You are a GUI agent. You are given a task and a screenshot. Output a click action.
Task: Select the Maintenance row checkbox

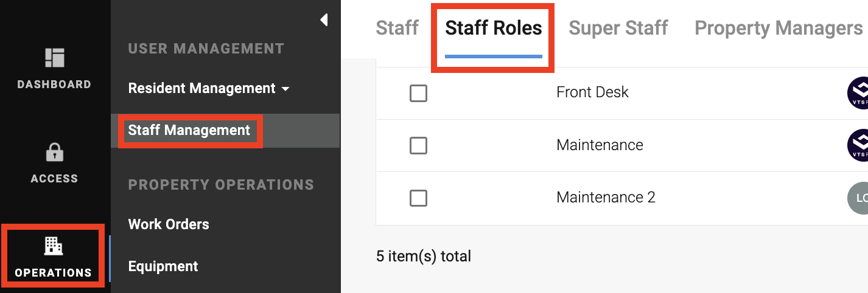[418, 146]
